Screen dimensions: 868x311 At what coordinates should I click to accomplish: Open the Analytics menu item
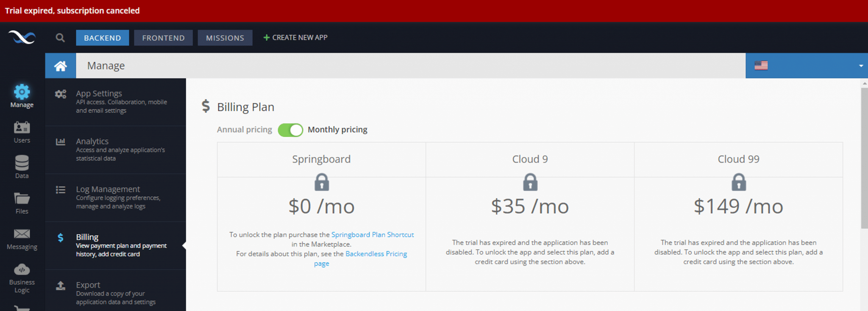pos(116,150)
